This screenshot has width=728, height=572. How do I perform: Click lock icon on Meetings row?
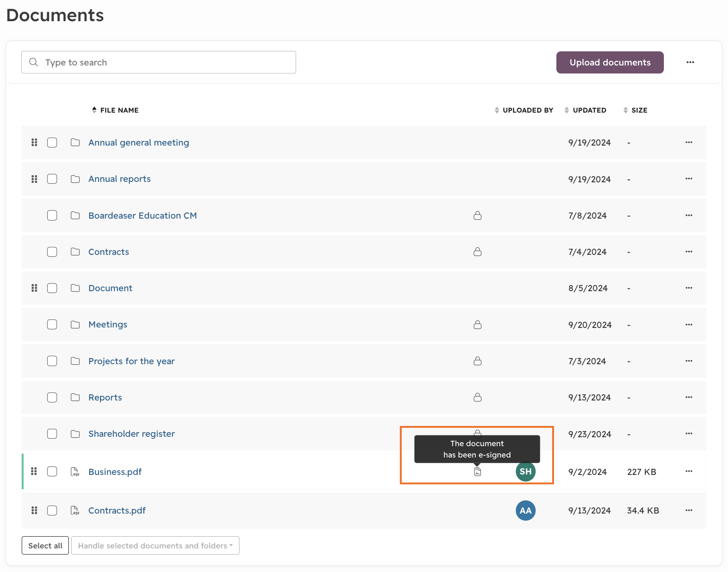[x=478, y=325]
